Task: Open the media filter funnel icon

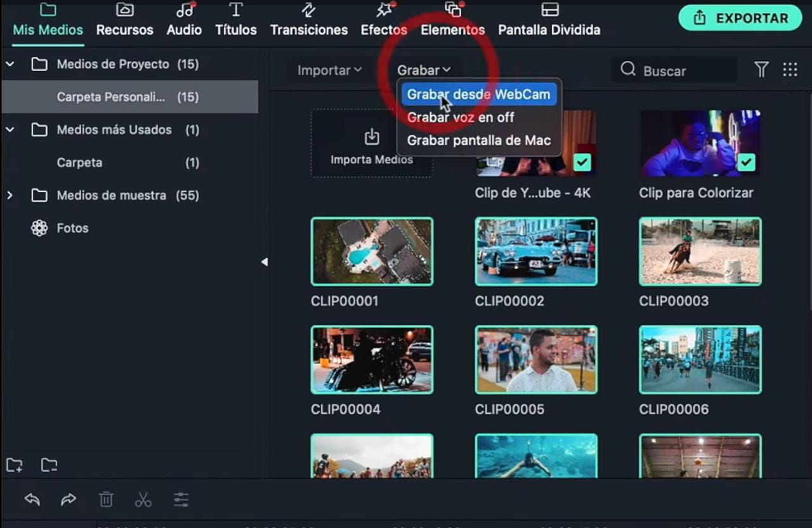Action: coord(761,70)
